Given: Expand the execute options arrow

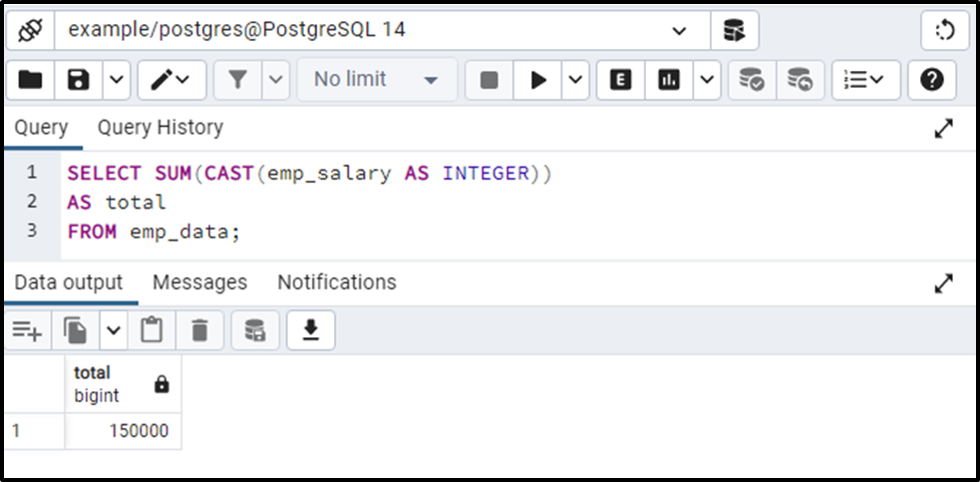Looking at the screenshot, I should (x=575, y=80).
